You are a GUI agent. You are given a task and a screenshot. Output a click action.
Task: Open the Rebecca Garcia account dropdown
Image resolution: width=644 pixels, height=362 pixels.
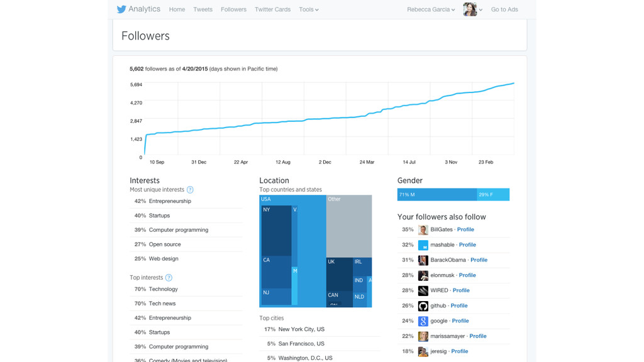431,9
